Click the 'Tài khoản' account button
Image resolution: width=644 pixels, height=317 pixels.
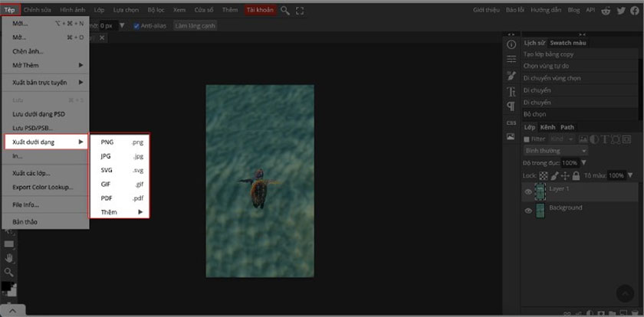(x=260, y=11)
